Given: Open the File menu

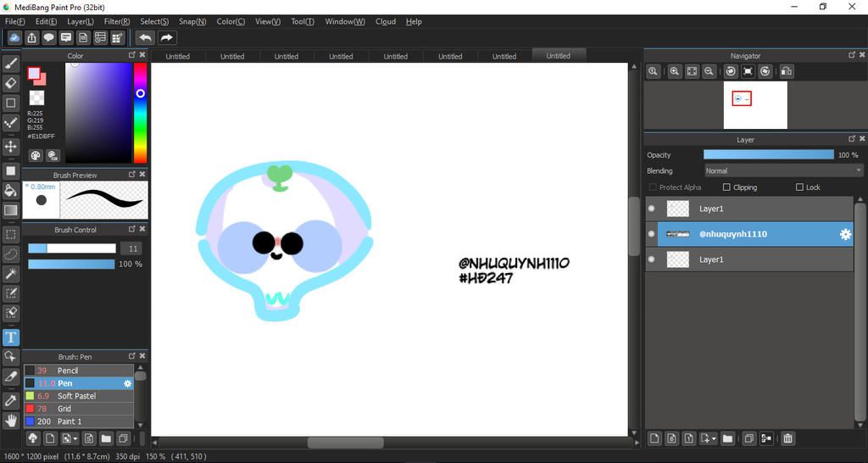Looking at the screenshot, I should (15, 21).
